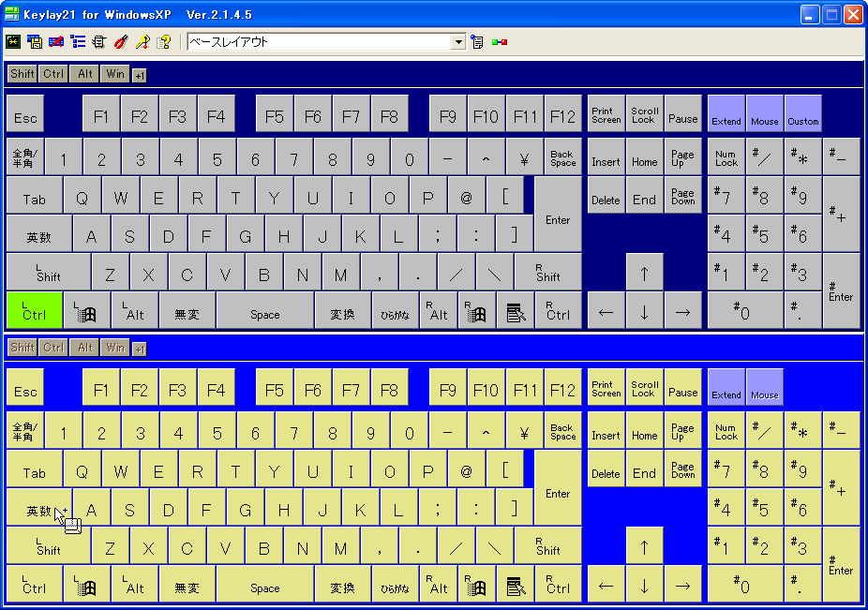
Task: Select Extend layer tab in lower keyboard
Action: pyautogui.click(x=726, y=387)
